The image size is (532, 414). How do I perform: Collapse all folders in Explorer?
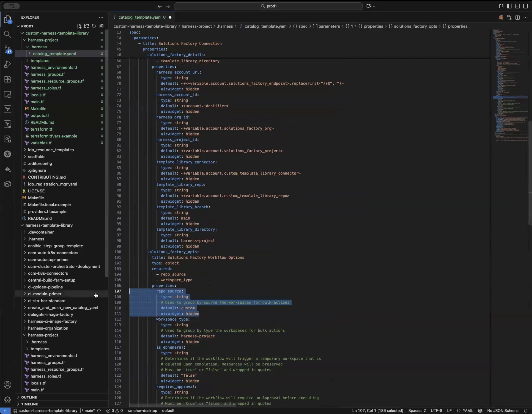[102, 26]
